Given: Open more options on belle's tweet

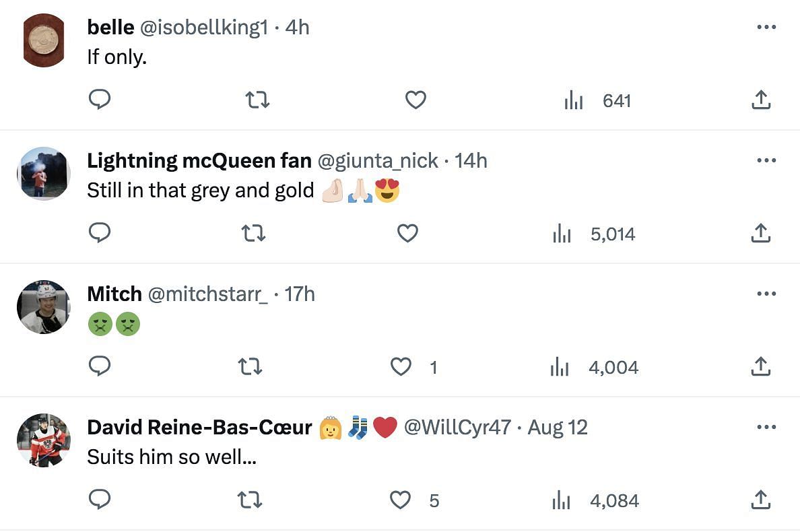Looking at the screenshot, I should coord(766,27).
